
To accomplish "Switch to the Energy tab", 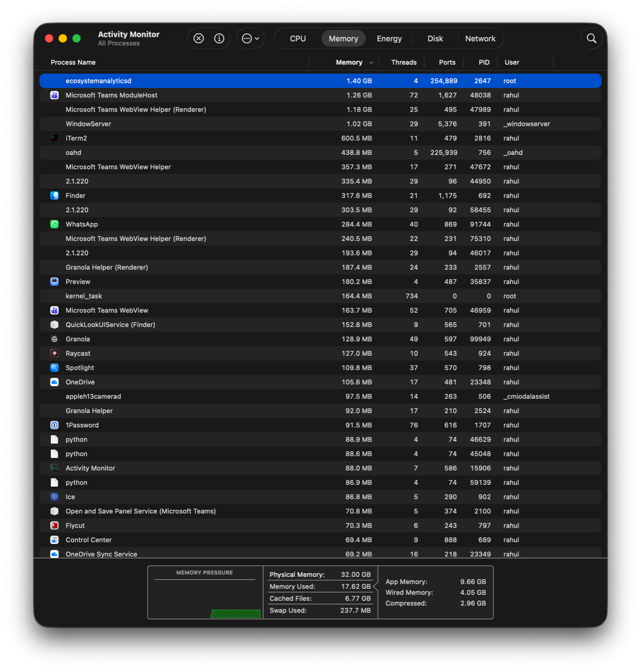I will click(389, 38).
